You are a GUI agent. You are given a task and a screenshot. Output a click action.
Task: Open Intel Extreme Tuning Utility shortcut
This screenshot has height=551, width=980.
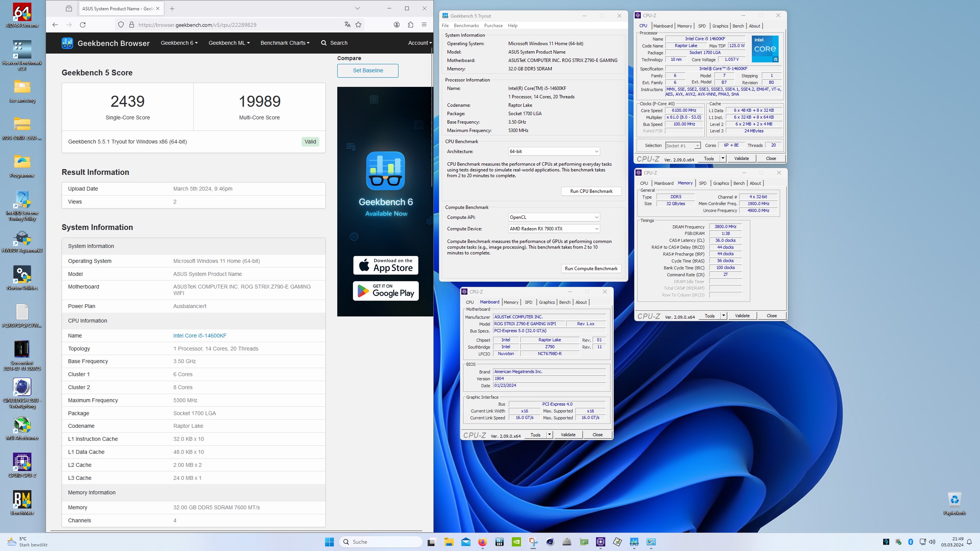[x=22, y=205]
